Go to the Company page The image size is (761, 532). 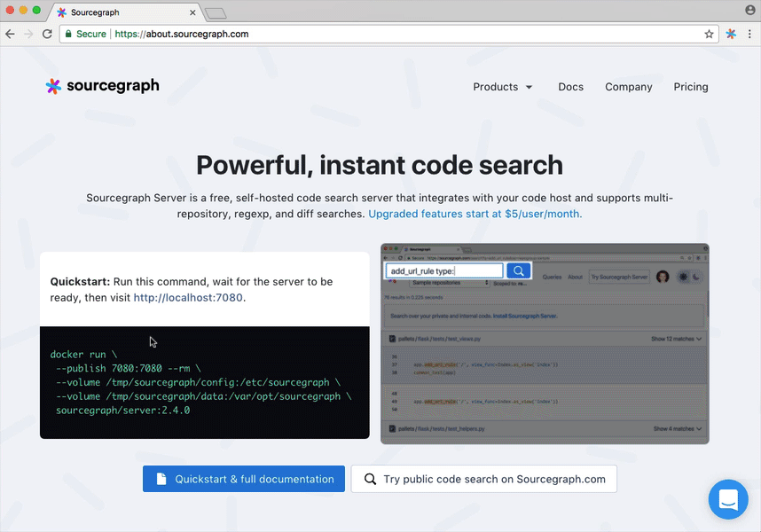[629, 87]
